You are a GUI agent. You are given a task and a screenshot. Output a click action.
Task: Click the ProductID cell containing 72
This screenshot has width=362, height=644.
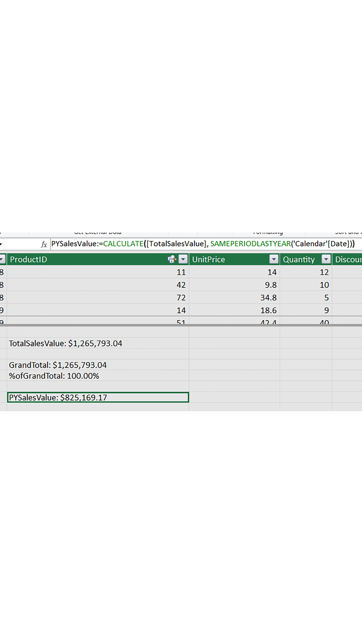(x=98, y=298)
